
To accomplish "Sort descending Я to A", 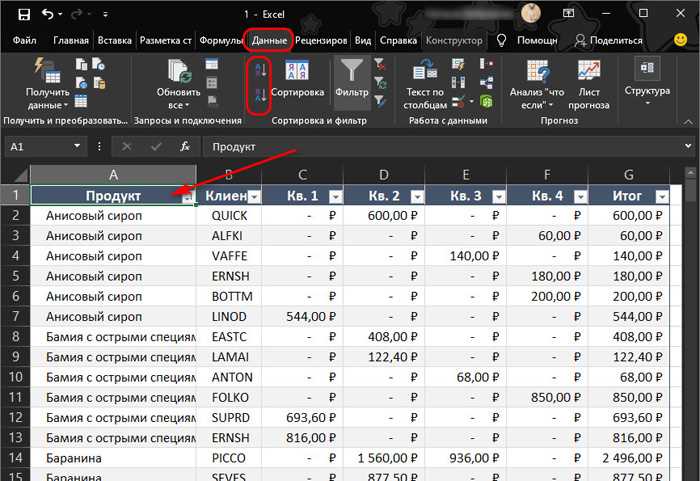I will point(260,96).
